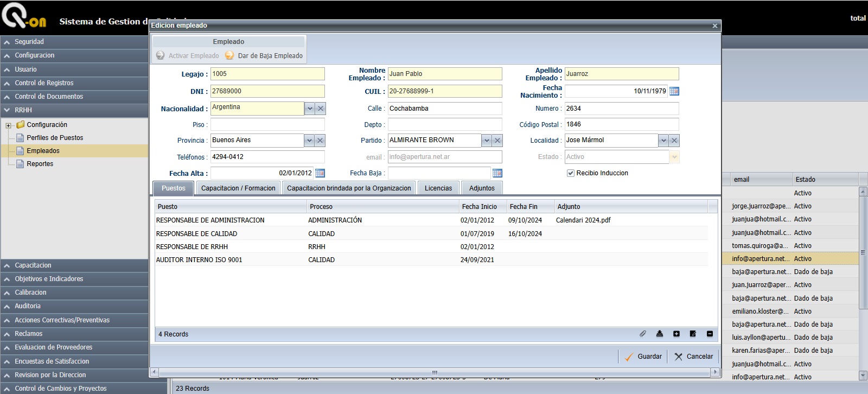Image resolution: width=868 pixels, height=394 pixels.
Task: Click the Configuración folder icon in RRHH tree
Action: click(x=20, y=125)
